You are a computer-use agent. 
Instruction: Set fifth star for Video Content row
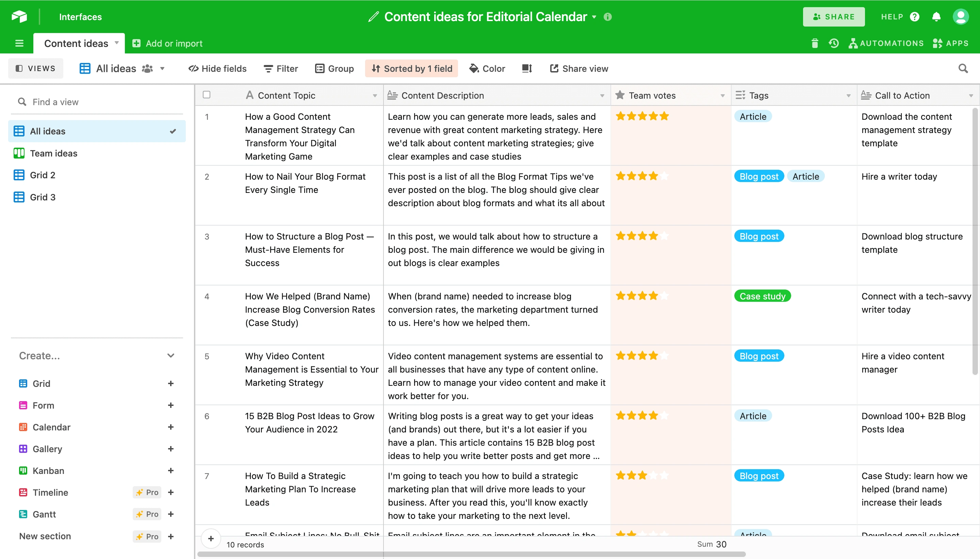[x=664, y=356]
